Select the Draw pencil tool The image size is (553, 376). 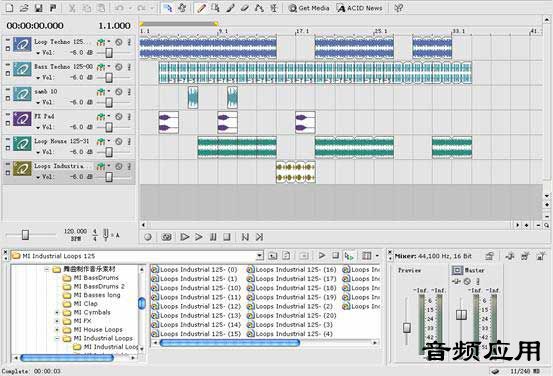[x=201, y=8]
